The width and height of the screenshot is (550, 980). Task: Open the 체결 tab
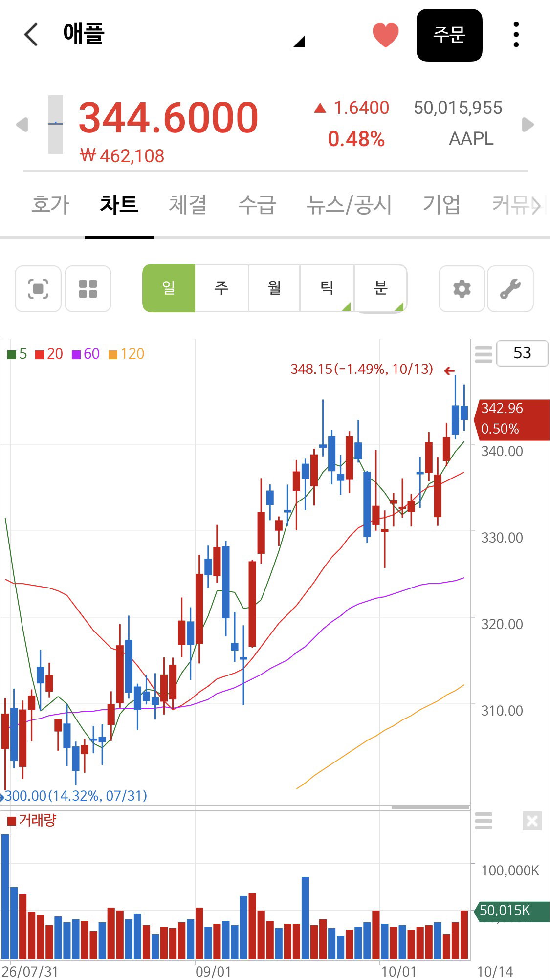(188, 204)
